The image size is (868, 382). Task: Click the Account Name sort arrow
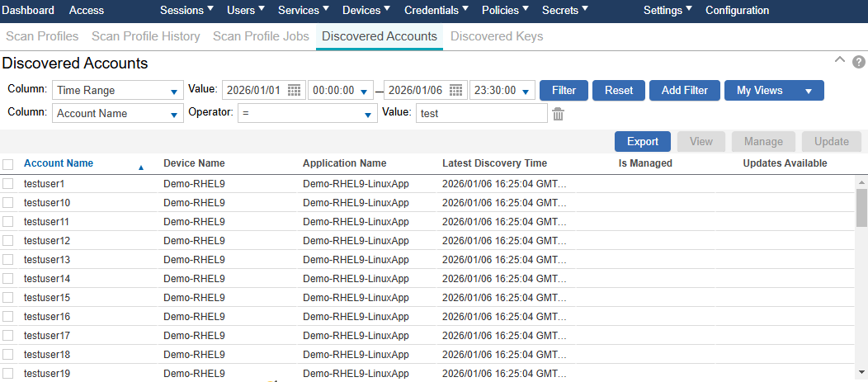pyautogui.click(x=140, y=167)
